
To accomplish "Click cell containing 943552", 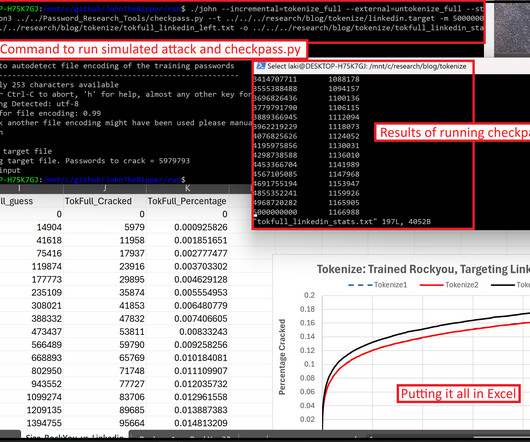I will (x=31, y=384).
